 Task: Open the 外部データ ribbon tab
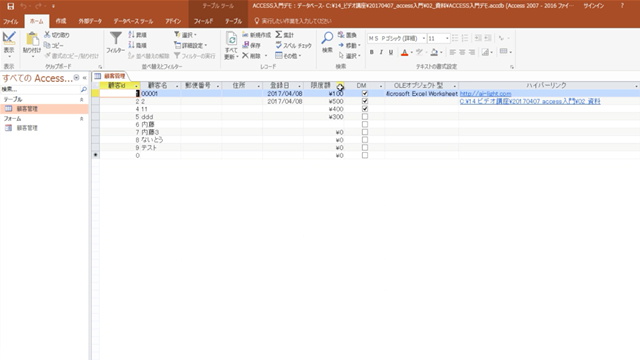pyautogui.click(x=90, y=21)
